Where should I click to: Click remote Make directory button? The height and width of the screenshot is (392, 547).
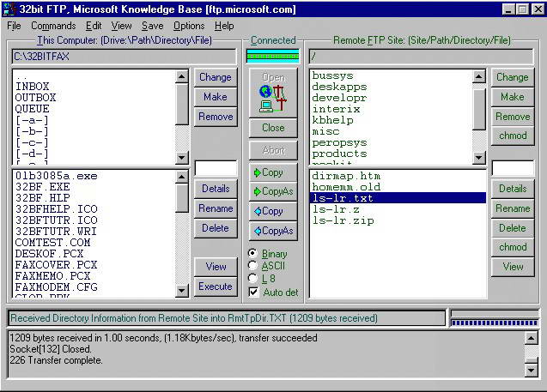513,97
